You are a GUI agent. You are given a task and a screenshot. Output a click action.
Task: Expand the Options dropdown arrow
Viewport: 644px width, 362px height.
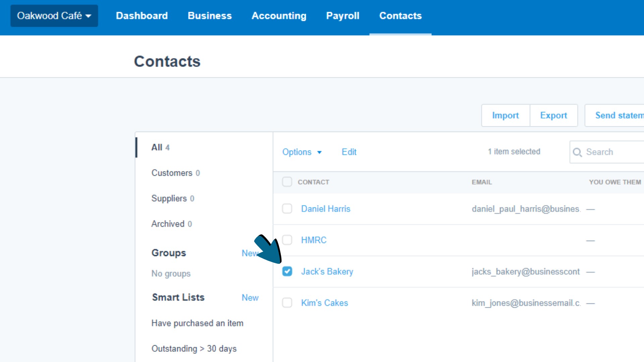point(319,153)
